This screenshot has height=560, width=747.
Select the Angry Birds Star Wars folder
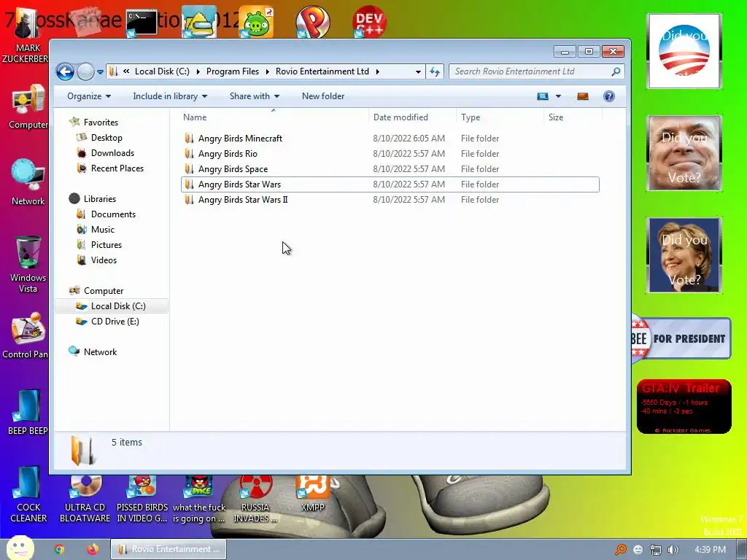(x=390, y=184)
